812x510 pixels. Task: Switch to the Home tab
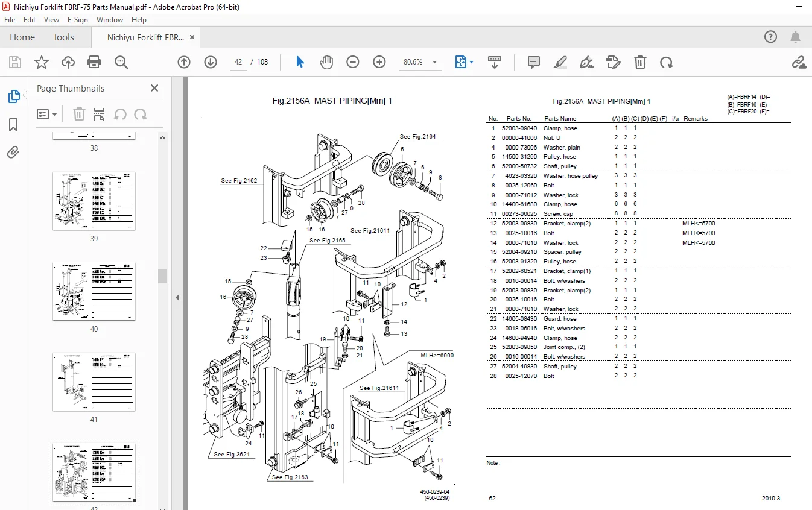pos(22,37)
